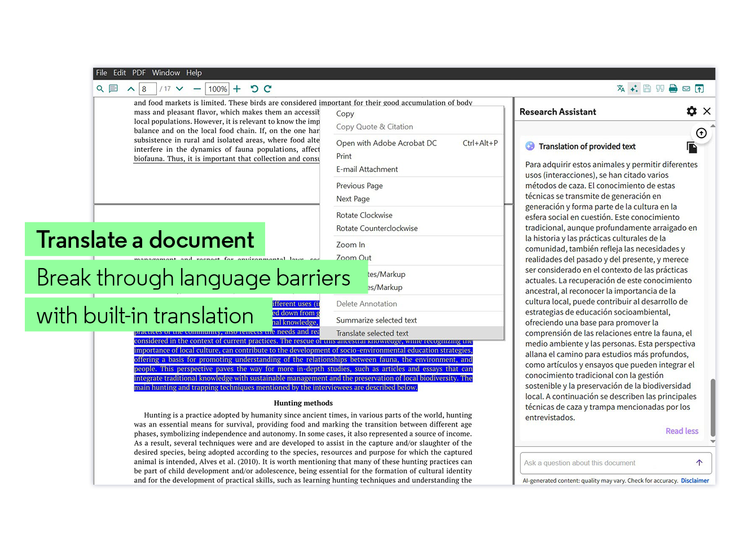Click the quotation marks citation icon
This screenshot has height=553, width=756.
[x=660, y=89]
